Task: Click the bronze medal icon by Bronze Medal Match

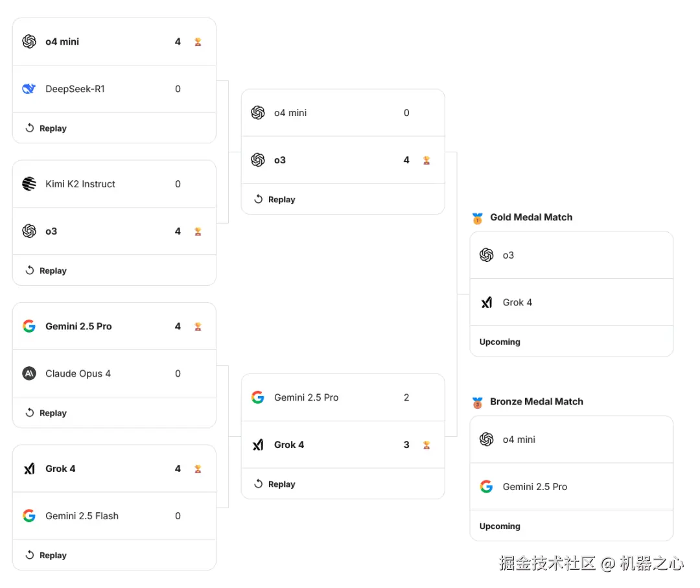Action: coord(478,403)
